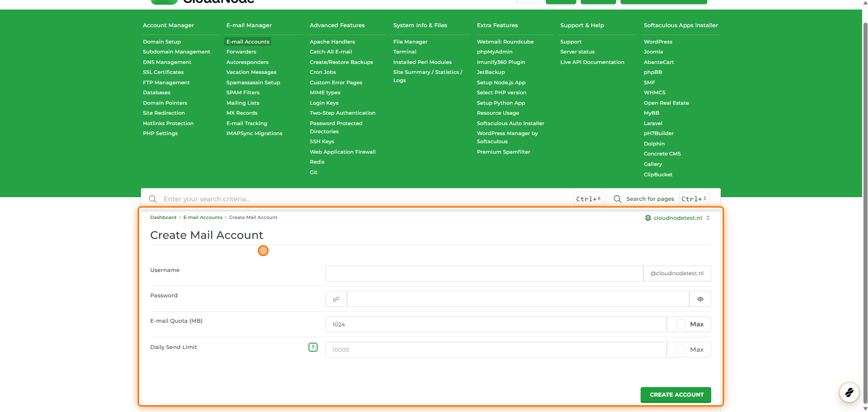Image resolution: width=868 pixels, height=412 pixels.
Task: Click the magnifier icon in search criteria bar
Action: (153, 199)
